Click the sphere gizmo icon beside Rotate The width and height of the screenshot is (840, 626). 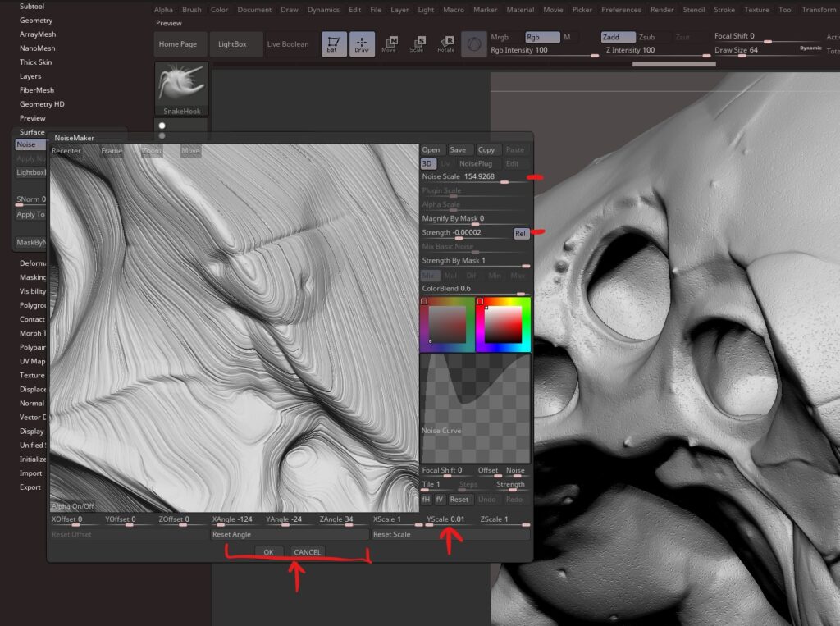click(473, 44)
